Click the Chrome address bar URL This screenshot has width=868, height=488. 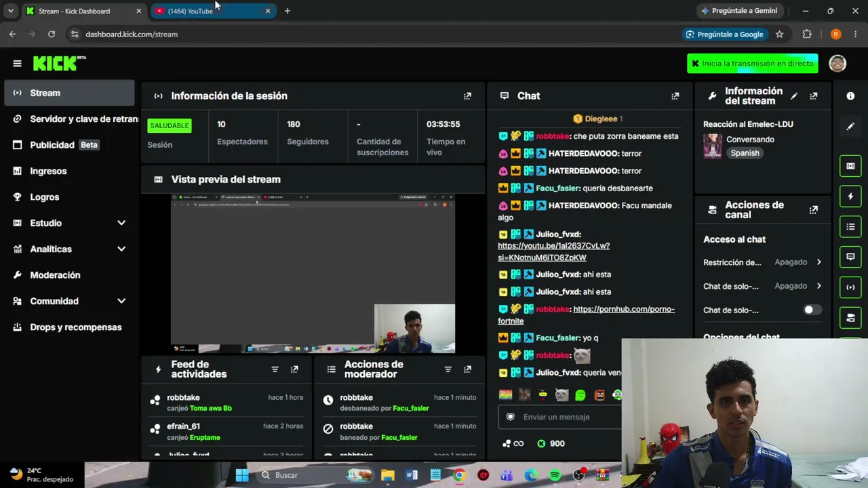click(x=132, y=34)
